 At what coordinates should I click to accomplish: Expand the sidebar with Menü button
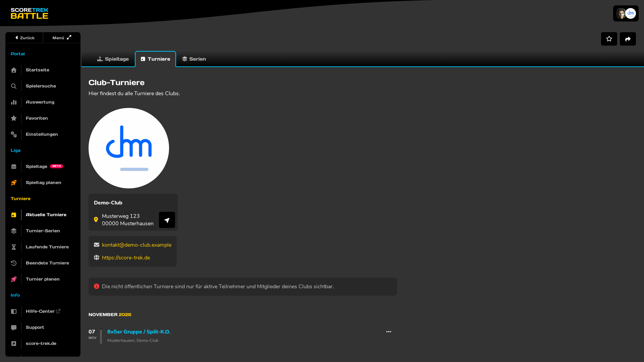62,38
